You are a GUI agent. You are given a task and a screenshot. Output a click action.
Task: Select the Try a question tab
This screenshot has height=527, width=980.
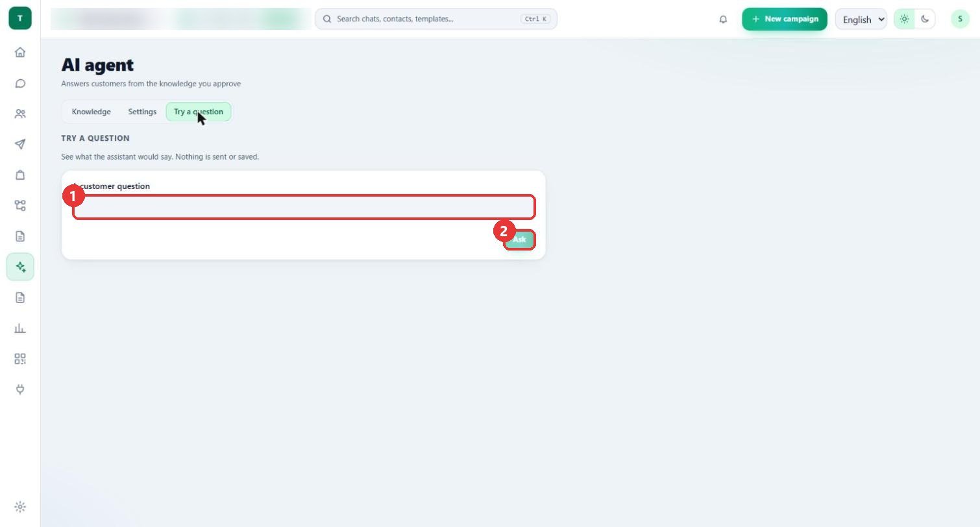pyautogui.click(x=199, y=112)
